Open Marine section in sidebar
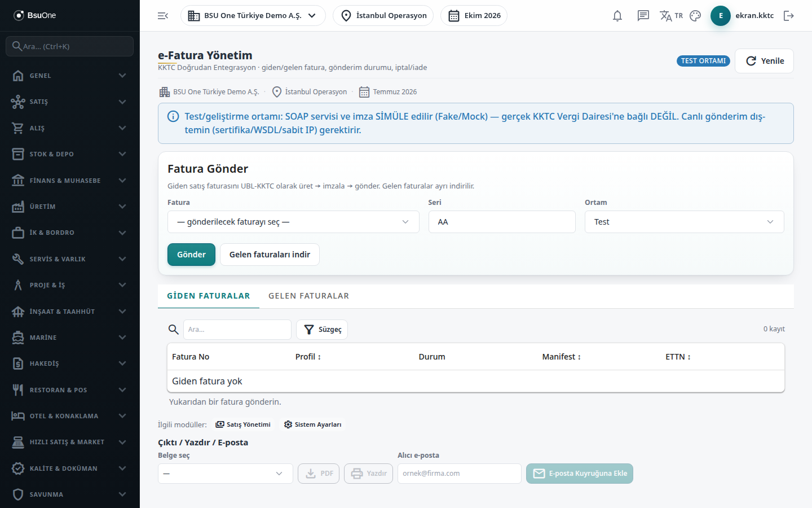 click(70, 338)
